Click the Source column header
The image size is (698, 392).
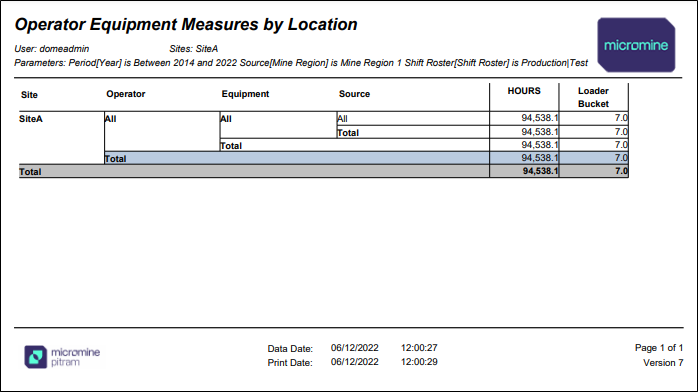click(354, 94)
